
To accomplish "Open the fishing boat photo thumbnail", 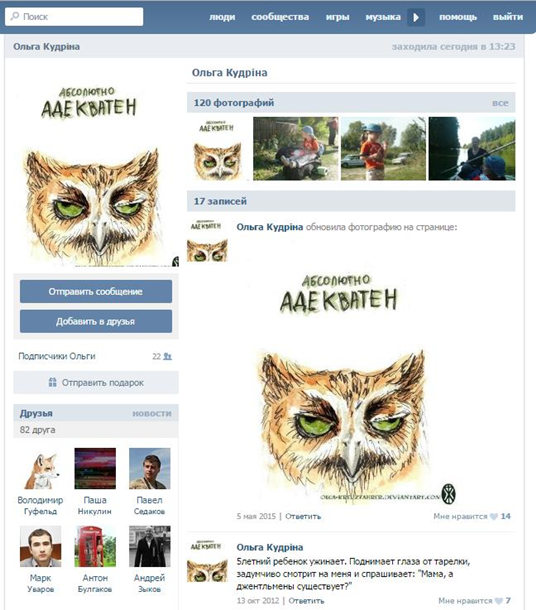I will [x=472, y=149].
